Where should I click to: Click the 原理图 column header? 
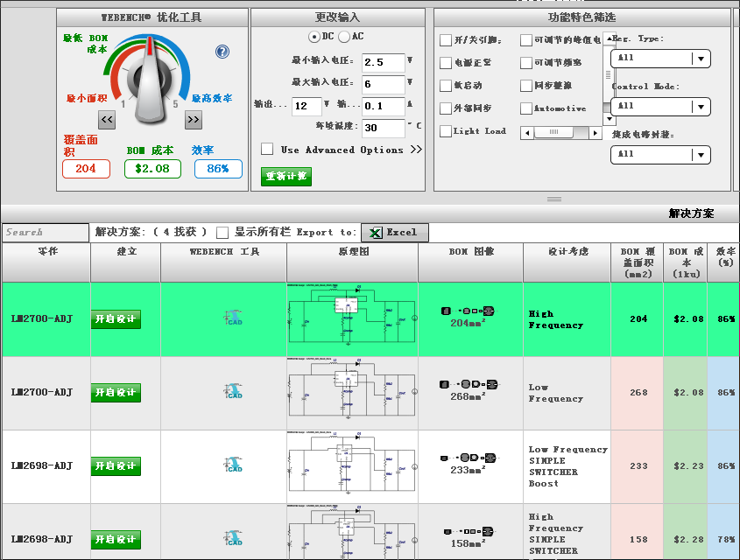coord(352,262)
